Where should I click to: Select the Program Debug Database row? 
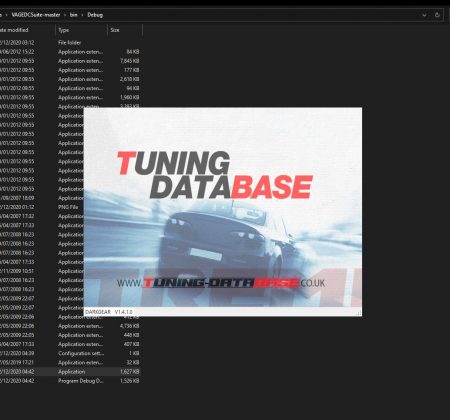pyautogui.click(x=70, y=381)
